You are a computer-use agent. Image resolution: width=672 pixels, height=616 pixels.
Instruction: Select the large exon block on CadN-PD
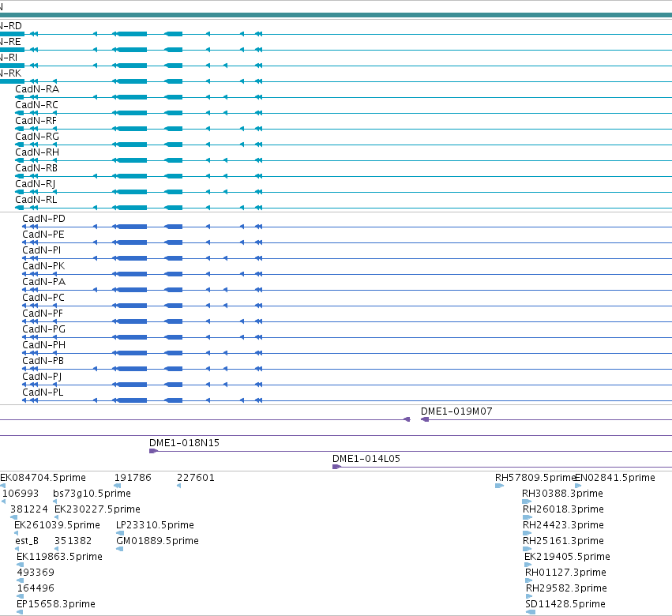pos(132,227)
